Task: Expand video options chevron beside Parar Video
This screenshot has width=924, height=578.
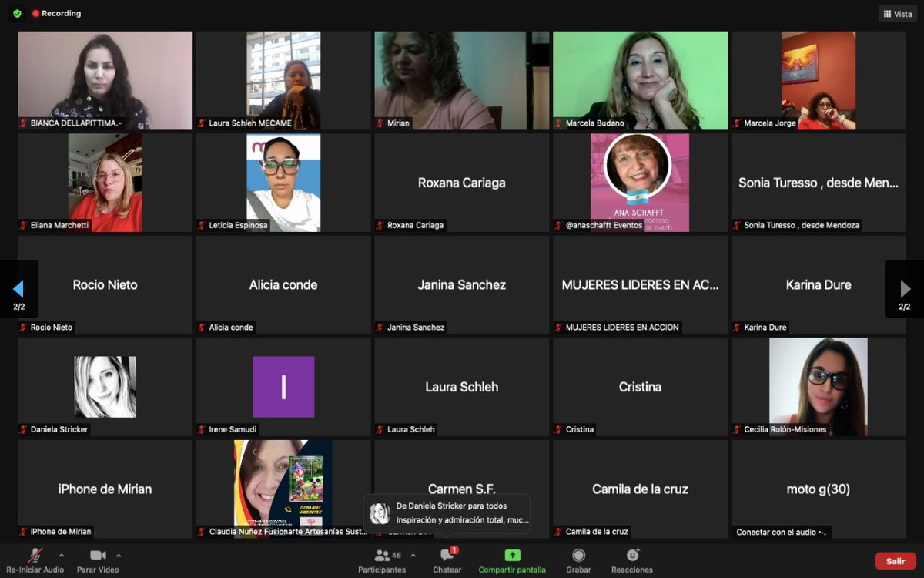Action: (x=119, y=555)
